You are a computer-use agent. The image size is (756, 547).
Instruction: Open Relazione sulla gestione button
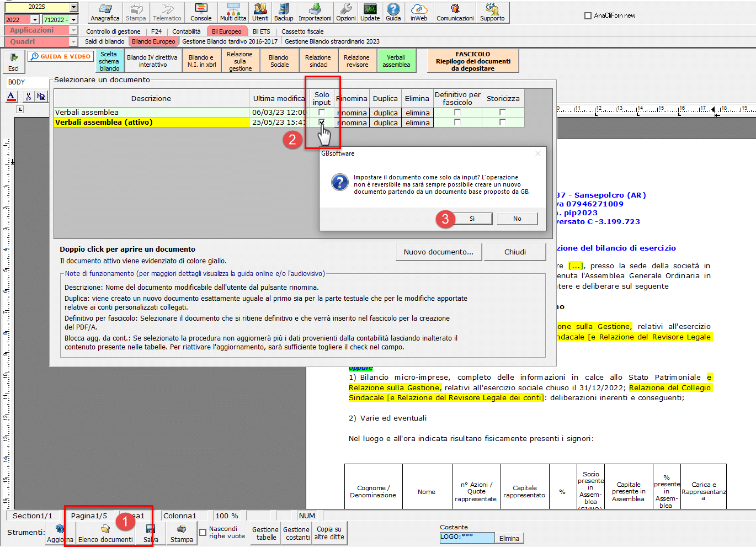click(x=240, y=61)
